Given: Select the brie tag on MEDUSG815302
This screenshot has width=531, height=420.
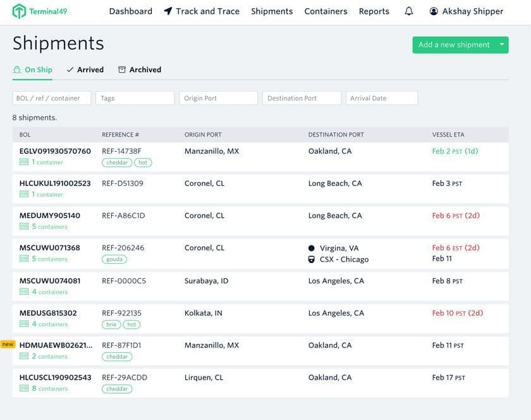Looking at the screenshot, I should 111,324.
